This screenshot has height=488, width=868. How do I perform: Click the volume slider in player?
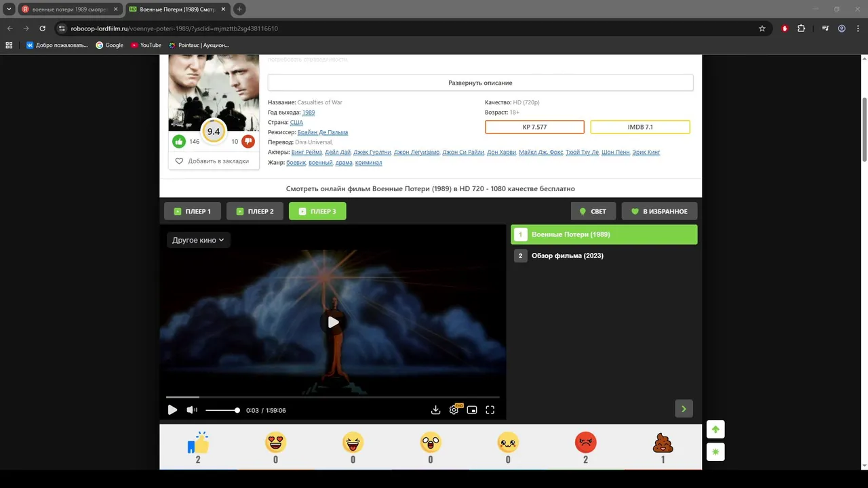pyautogui.click(x=222, y=410)
